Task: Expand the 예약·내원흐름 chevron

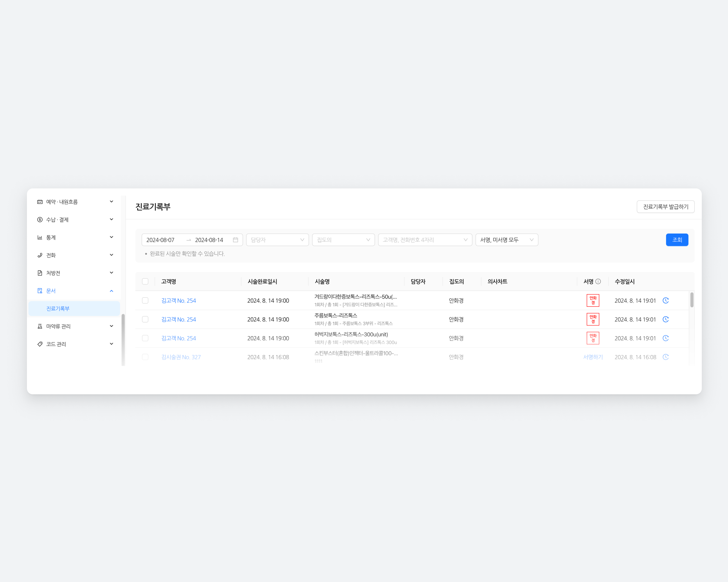Action: tap(111, 202)
